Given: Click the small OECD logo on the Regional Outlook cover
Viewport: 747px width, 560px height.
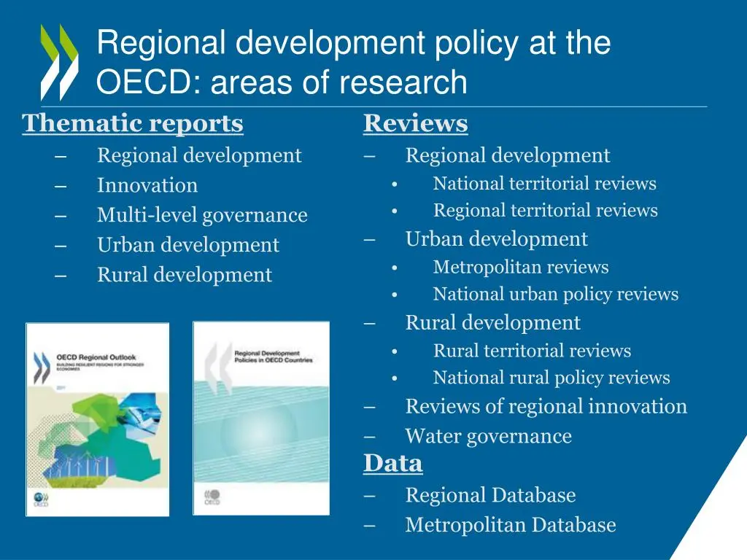Looking at the screenshot, I should coord(41,499).
